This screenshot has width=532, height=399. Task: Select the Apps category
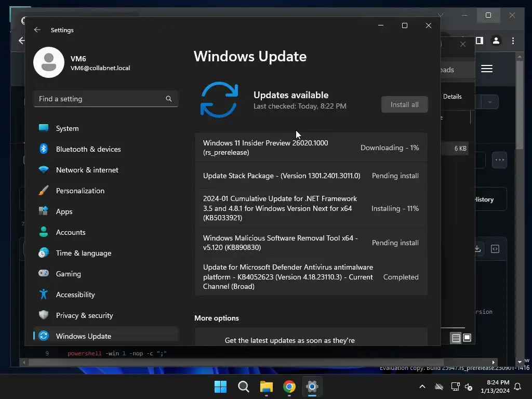point(106,211)
